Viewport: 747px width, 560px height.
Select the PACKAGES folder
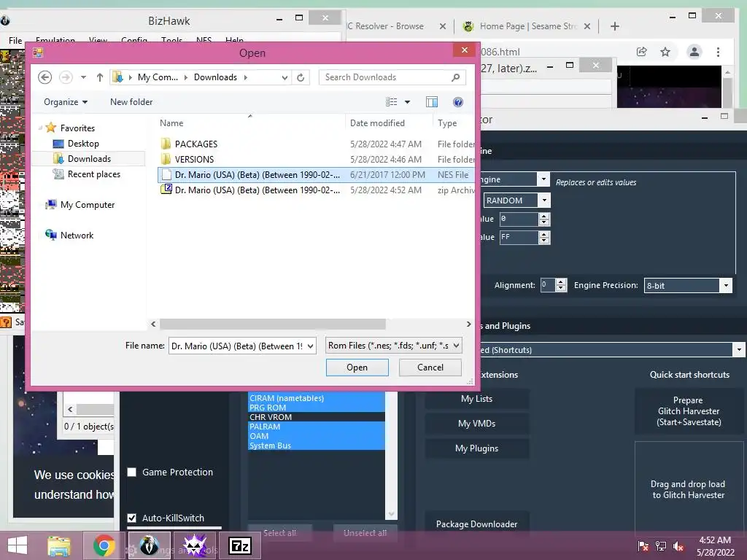point(196,144)
